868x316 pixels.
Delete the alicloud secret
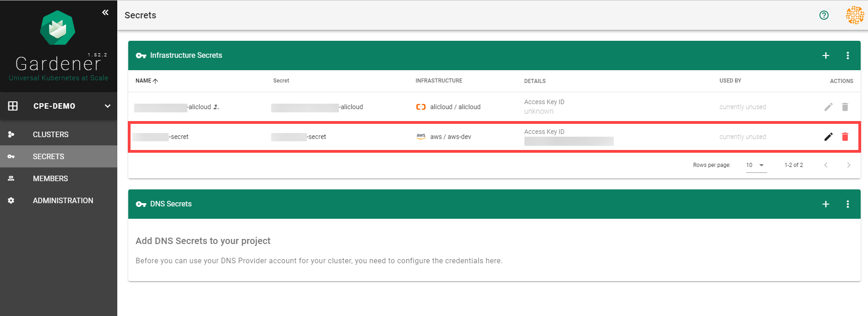(x=845, y=107)
